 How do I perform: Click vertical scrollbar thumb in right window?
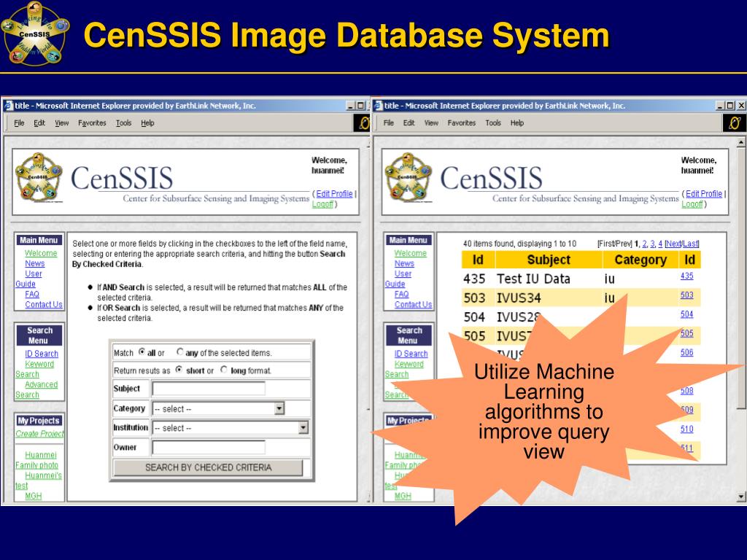[x=741, y=277]
